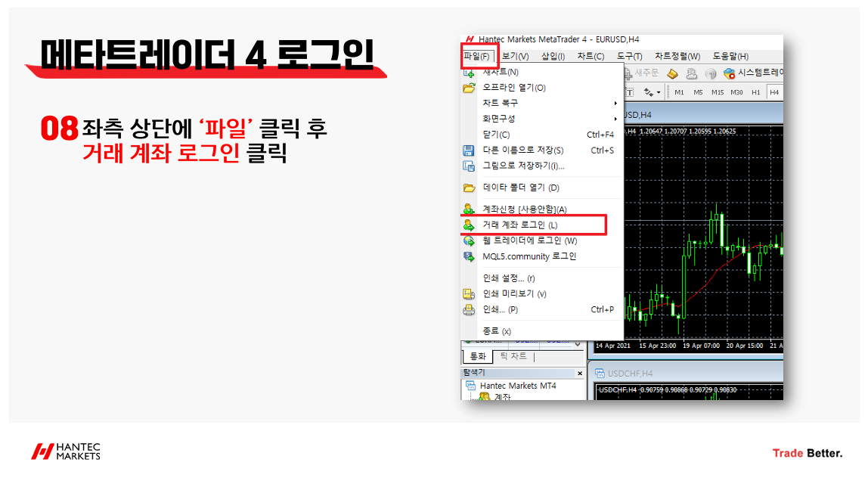Open the 삽입(I) menu
The height and width of the screenshot is (487, 868).
pos(553,57)
